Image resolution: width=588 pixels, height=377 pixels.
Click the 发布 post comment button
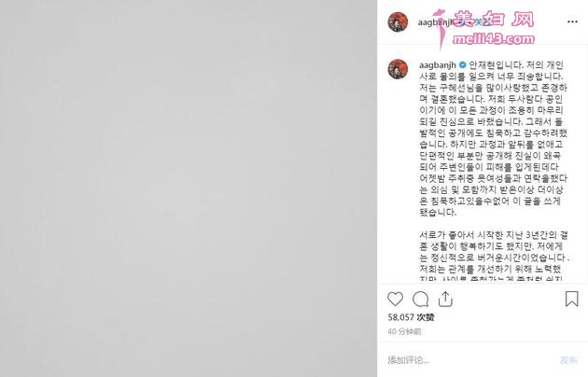[568, 360]
